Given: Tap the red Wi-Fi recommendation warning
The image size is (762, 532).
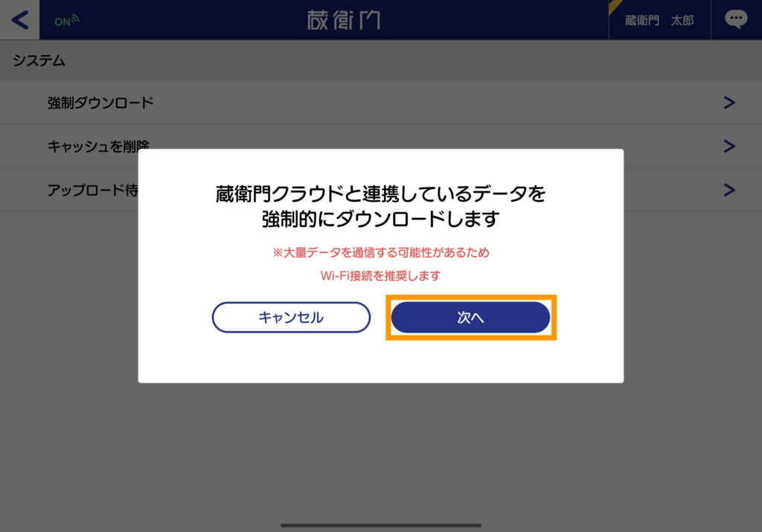Looking at the screenshot, I should tap(380, 276).
